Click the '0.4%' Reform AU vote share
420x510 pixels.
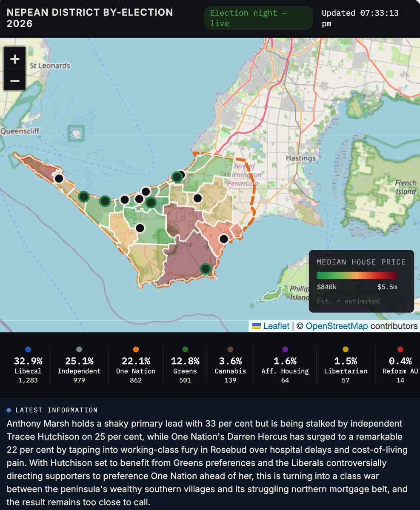(400, 361)
